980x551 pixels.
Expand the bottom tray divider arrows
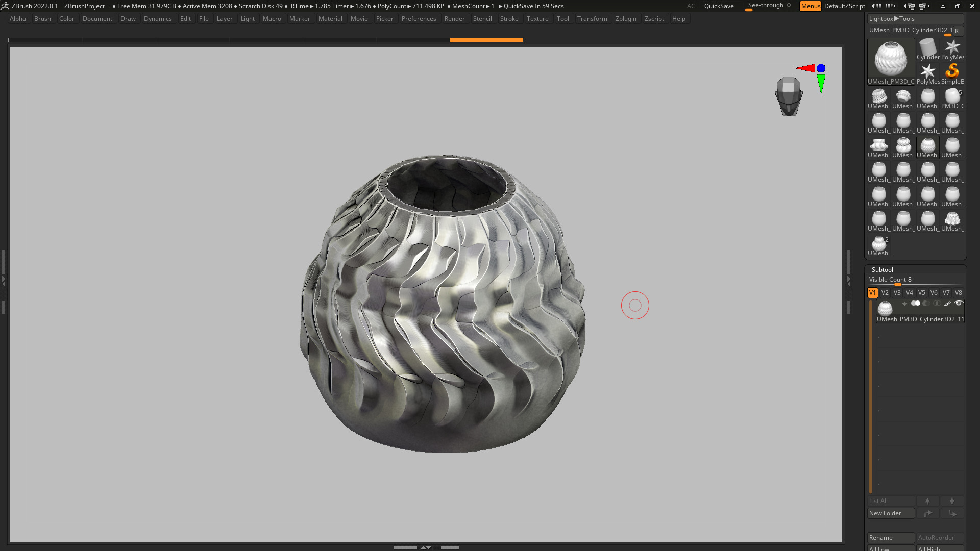(x=426, y=548)
